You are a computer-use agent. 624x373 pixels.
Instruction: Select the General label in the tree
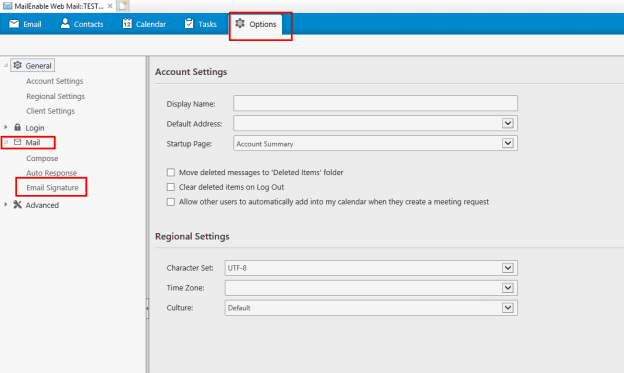(x=38, y=66)
